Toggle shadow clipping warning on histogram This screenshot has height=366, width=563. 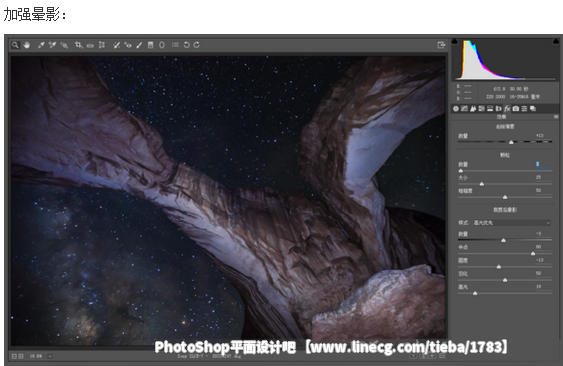[455, 41]
